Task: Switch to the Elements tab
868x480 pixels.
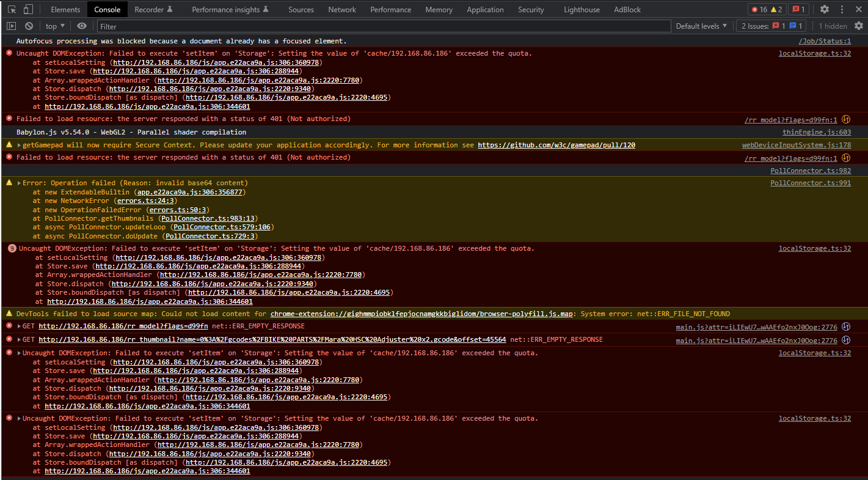Action: tap(65, 9)
